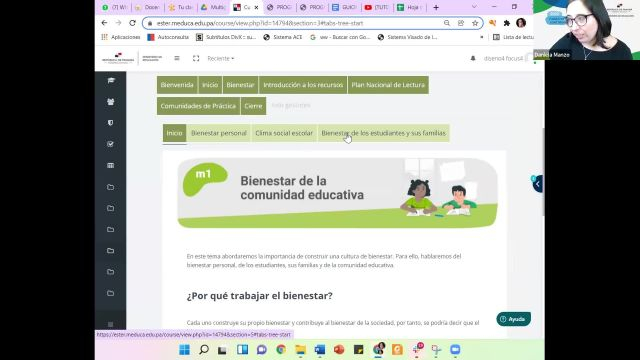Open File Explorer from taskbar
Viewport: 640px width, 360px height.
pyautogui.click(x=300, y=350)
